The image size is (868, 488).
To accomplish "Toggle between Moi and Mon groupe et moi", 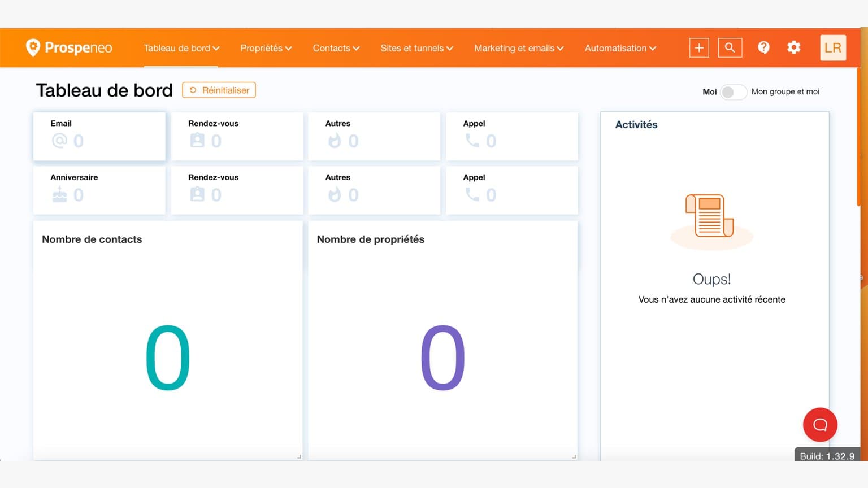I will 733,91.
